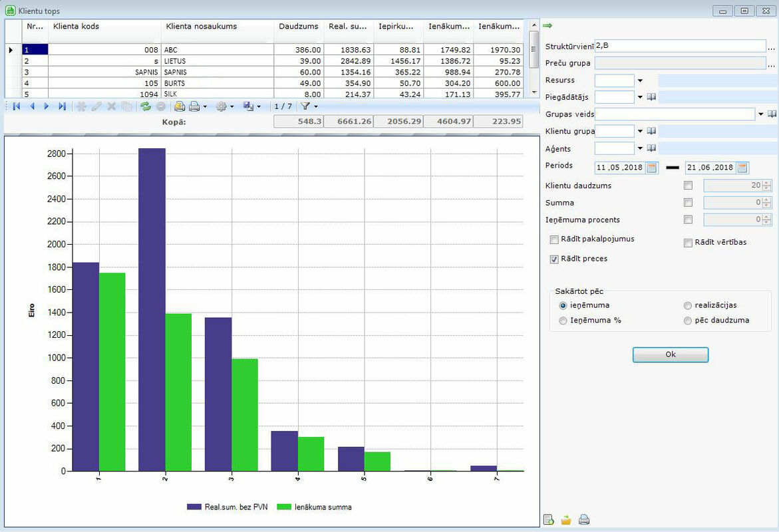Click the Struktūrvienība input field
This screenshot has width=779, height=532.
(679, 46)
